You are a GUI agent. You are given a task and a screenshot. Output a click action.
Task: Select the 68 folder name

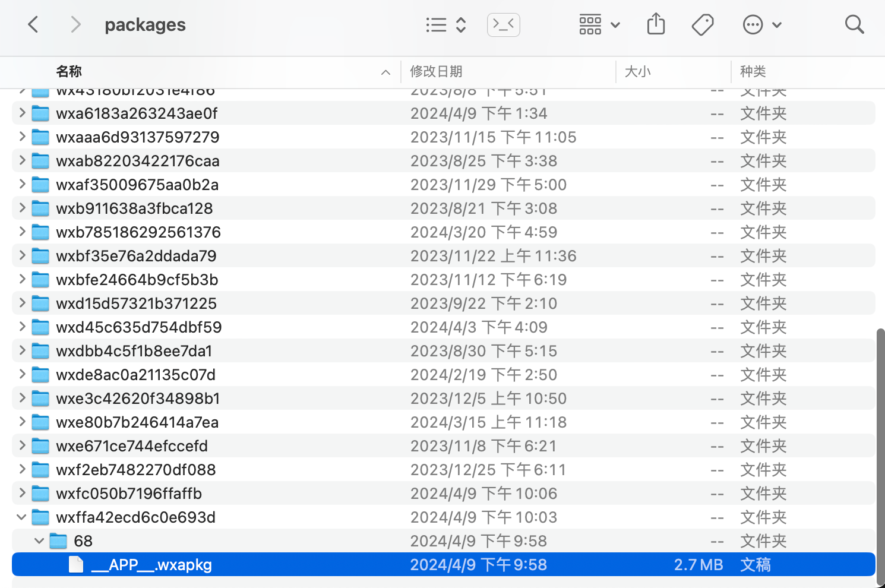coord(83,541)
